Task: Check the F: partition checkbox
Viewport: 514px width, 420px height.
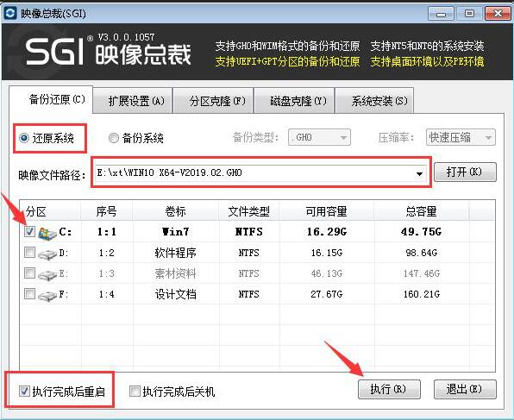Action: [x=29, y=293]
